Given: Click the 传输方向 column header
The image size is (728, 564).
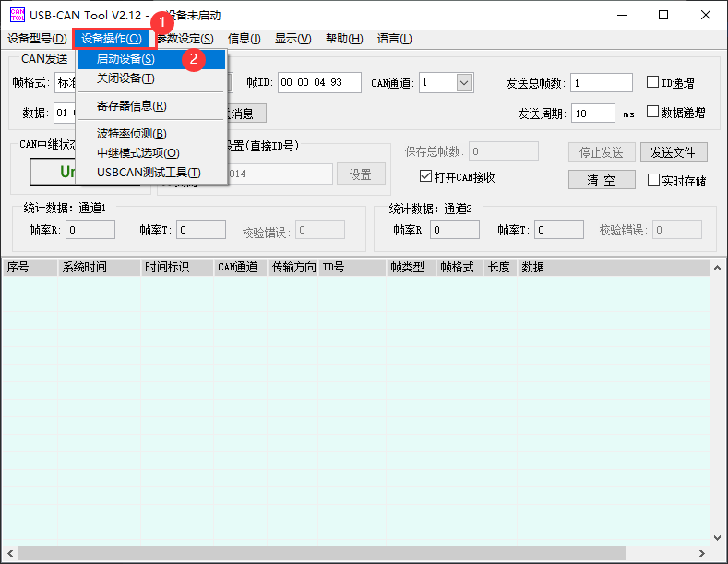Looking at the screenshot, I should [x=292, y=267].
